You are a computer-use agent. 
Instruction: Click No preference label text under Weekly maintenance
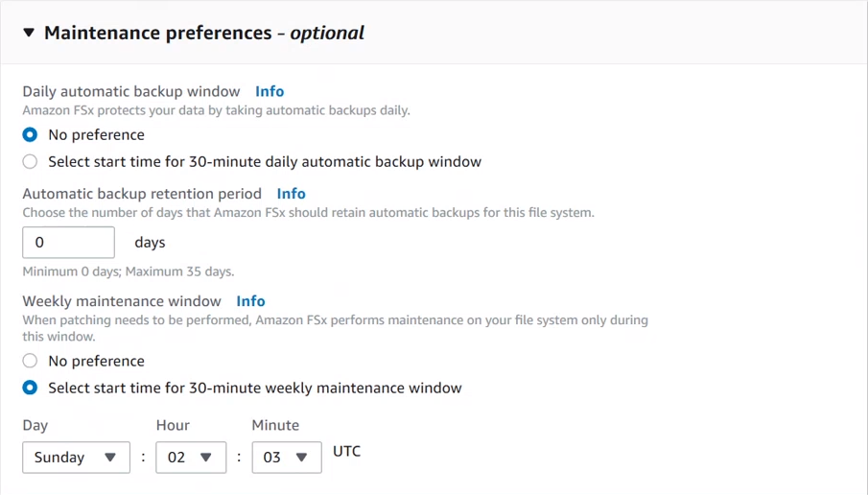[x=96, y=361]
